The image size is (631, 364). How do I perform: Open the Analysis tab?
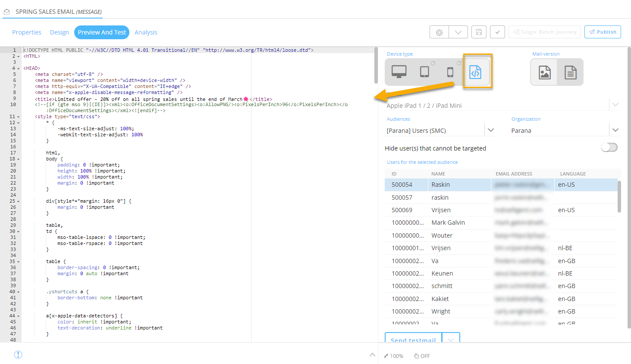(x=146, y=32)
